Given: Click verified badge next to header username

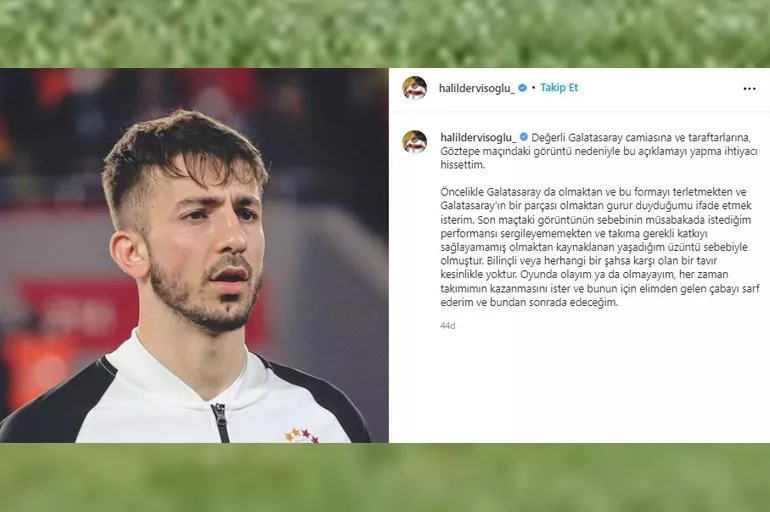Looking at the screenshot, I should pyautogui.click(x=522, y=88).
